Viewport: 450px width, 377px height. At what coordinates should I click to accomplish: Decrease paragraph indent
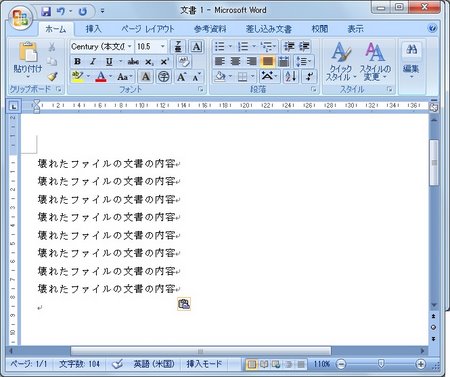[x=289, y=46]
